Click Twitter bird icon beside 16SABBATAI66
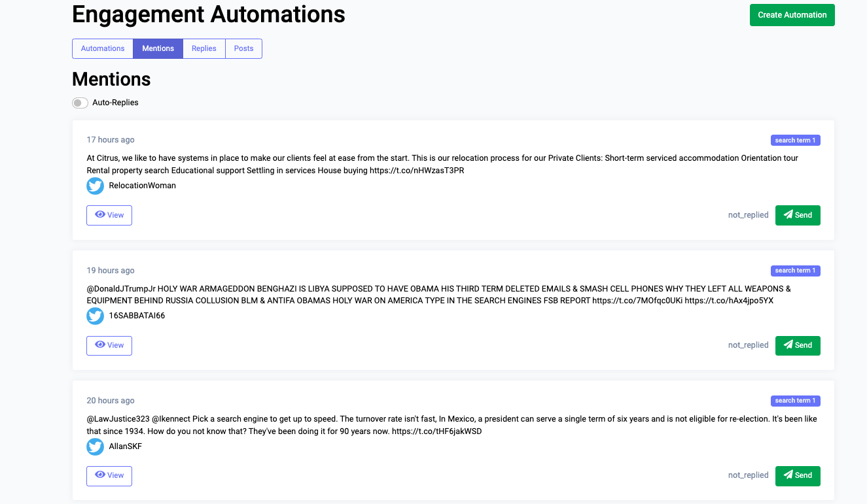The width and height of the screenshot is (867, 504). pyautogui.click(x=96, y=316)
